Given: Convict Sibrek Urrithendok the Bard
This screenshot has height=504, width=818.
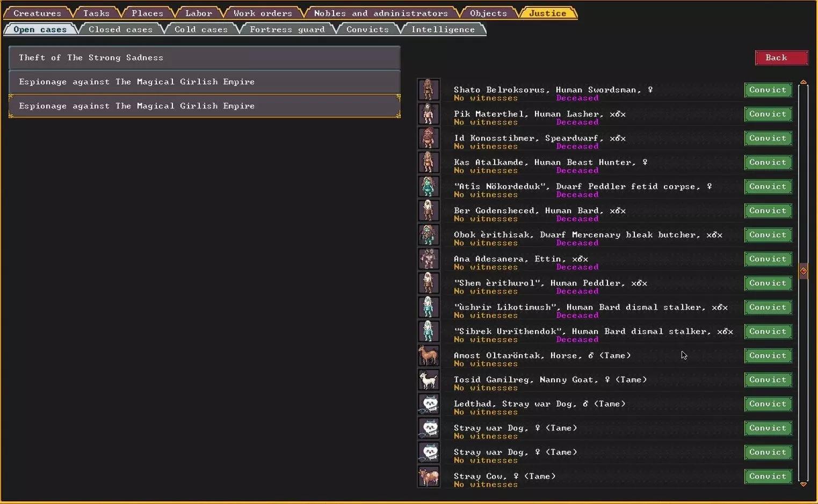Looking at the screenshot, I should point(768,332).
